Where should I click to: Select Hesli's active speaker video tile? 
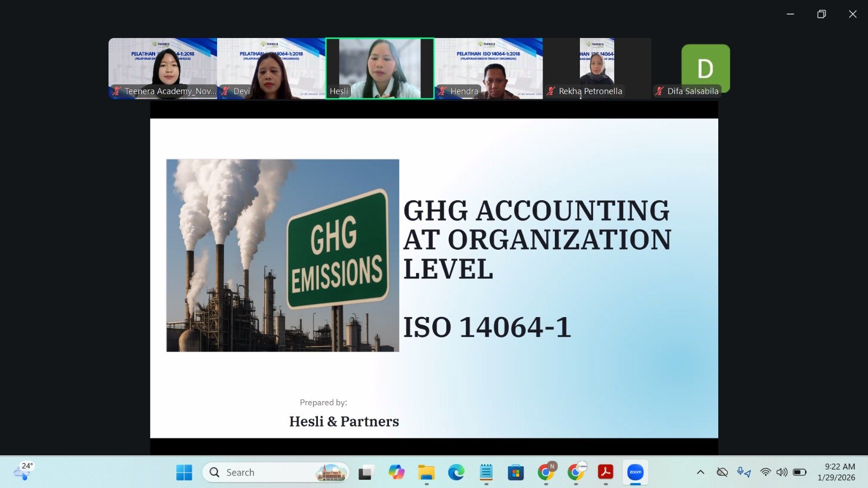[380, 68]
